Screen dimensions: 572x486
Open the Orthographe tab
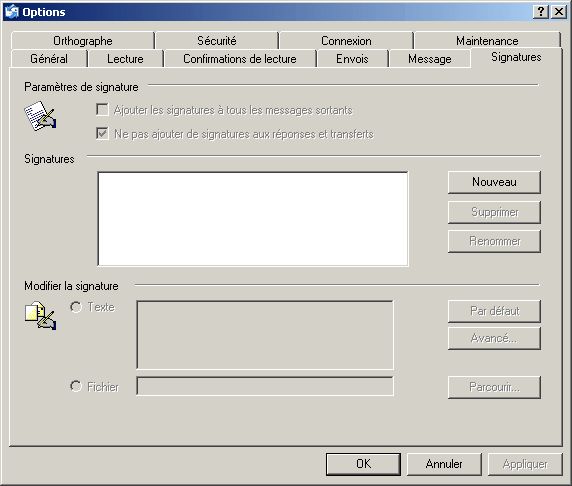pyautogui.click(x=83, y=40)
